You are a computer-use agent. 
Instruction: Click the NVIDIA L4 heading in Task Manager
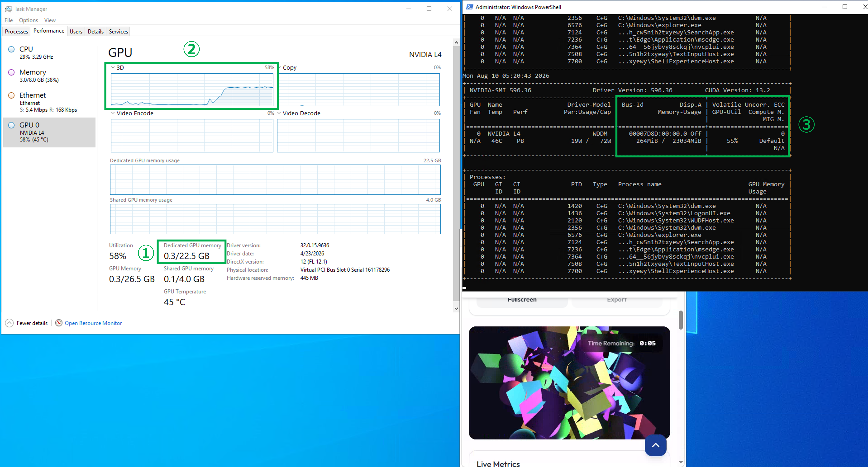[x=425, y=54]
